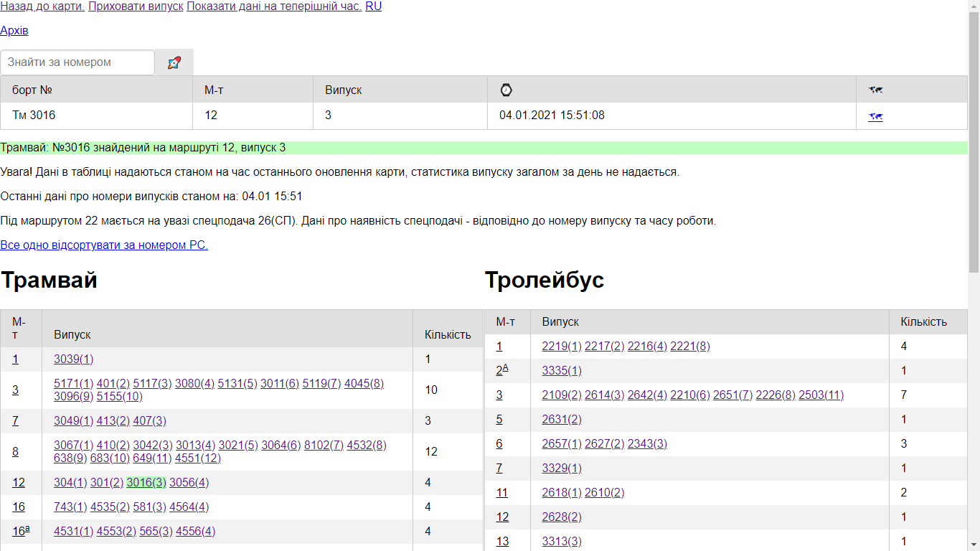980x551 pixels.
Task: Open trolleybus route 11 link
Action: pyautogui.click(x=502, y=493)
